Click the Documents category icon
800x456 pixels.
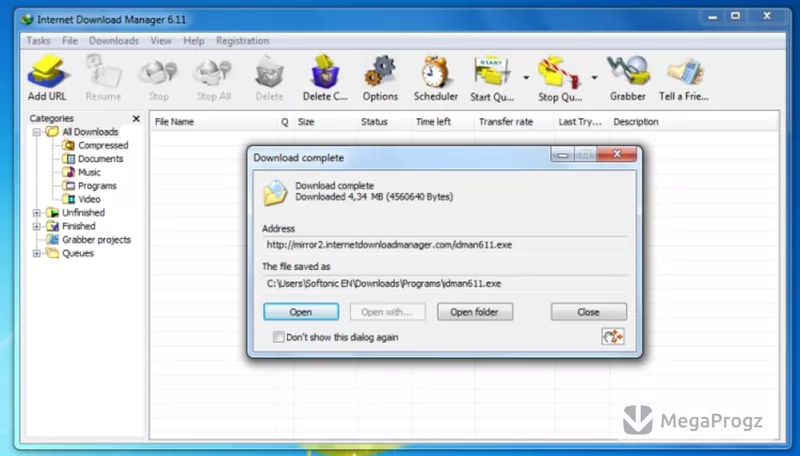68,159
